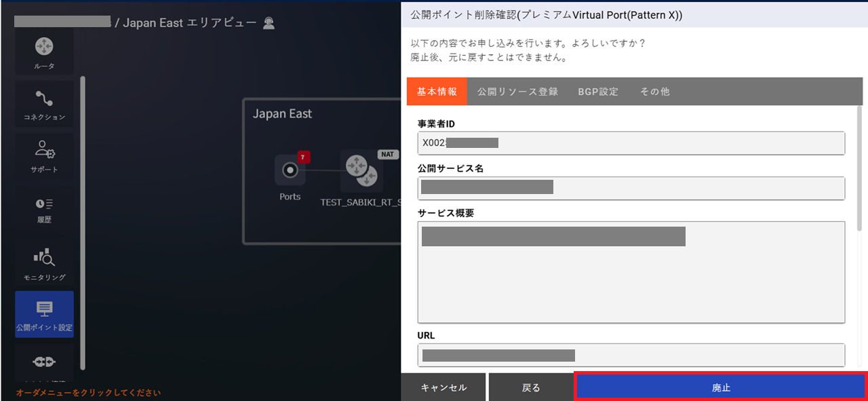Click the 事業者ID input field
Viewport: 868px width, 401px height.
(631, 143)
